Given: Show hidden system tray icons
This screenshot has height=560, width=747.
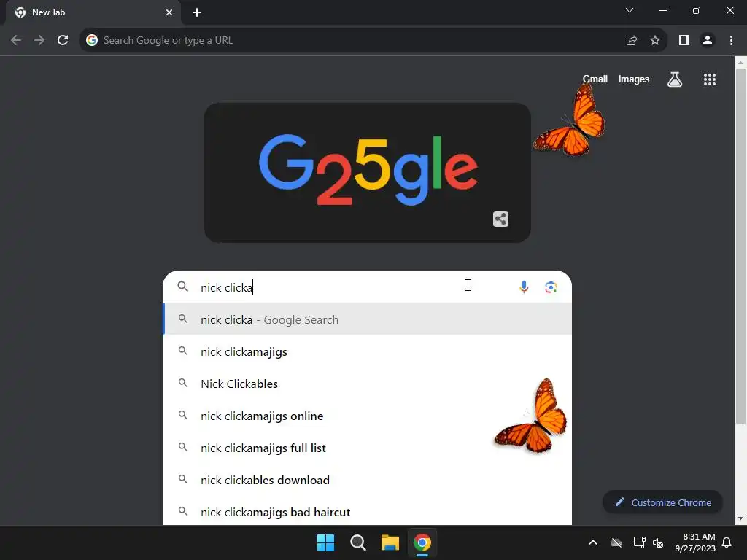Looking at the screenshot, I should click(593, 542).
